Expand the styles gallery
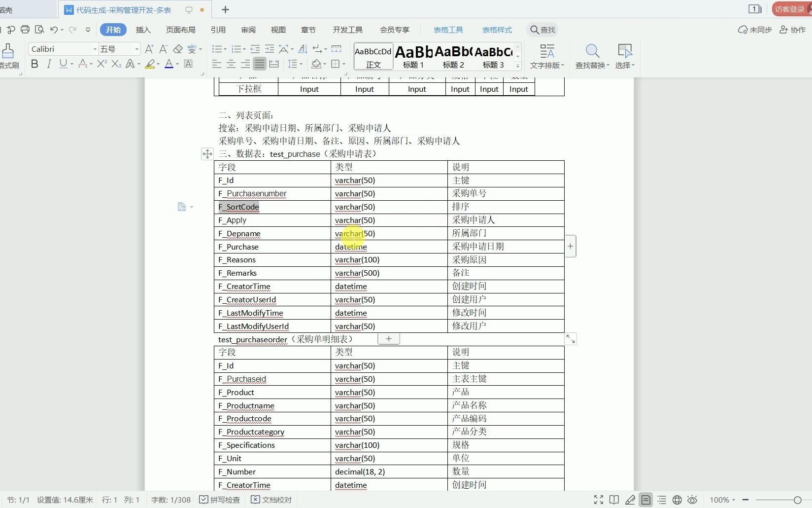This screenshot has height=508, width=812. point(518,66)
